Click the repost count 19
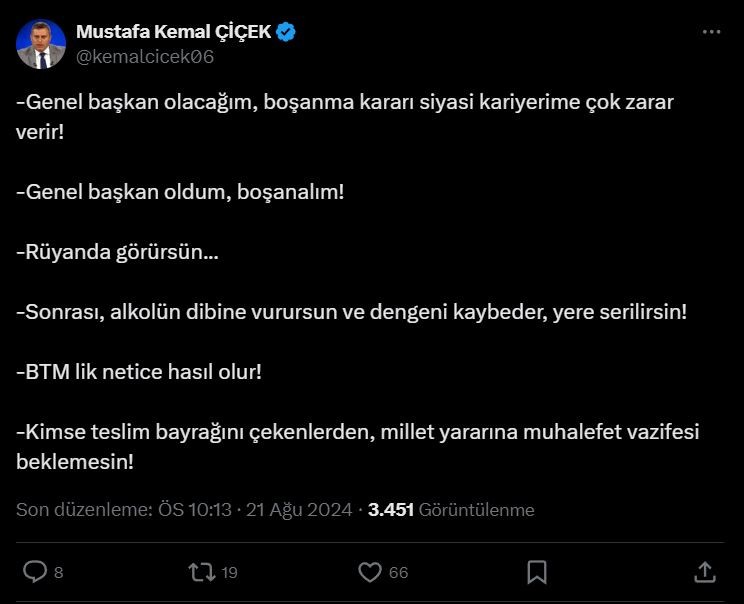Screen dimensions: 744x604 [x=230, y=572]
